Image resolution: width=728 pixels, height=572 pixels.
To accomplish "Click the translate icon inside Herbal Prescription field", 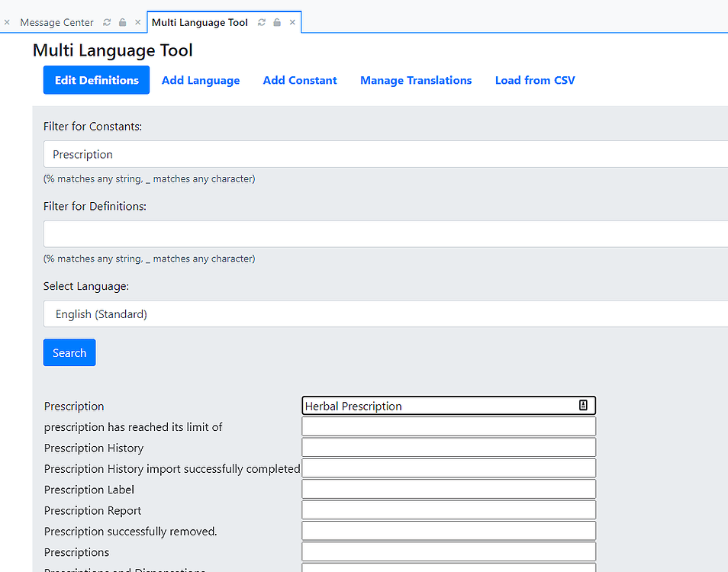I will tap(584, 405).
